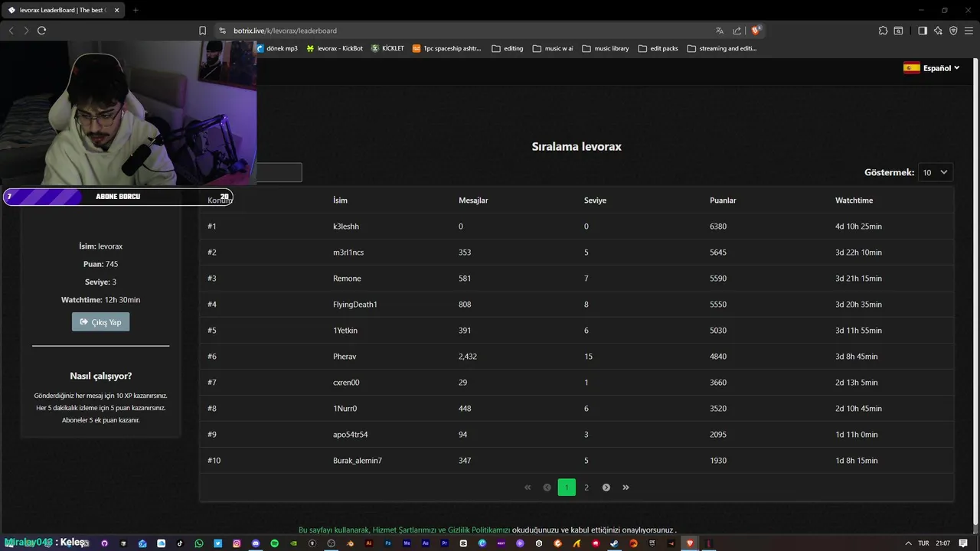The width and height of the screenshot is (980, 551).
Task: Open the TikTok taskbar icon
Action: [179, 543]
